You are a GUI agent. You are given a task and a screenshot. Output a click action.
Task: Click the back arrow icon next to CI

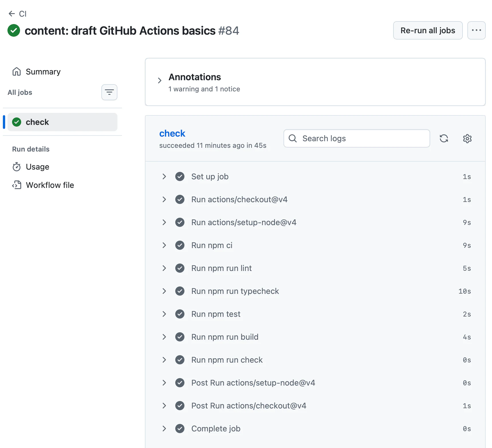12,13
